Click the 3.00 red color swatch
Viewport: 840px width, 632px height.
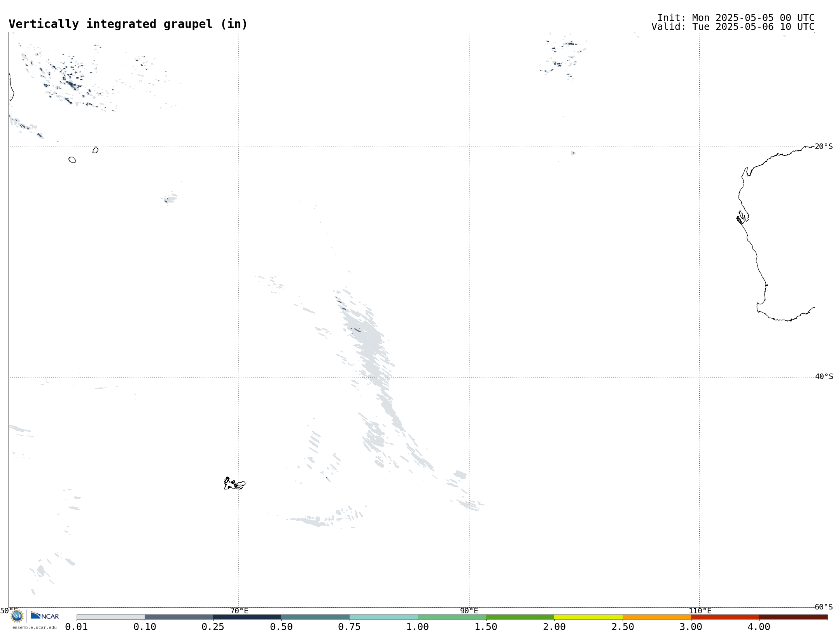click(x=725, y=617)
